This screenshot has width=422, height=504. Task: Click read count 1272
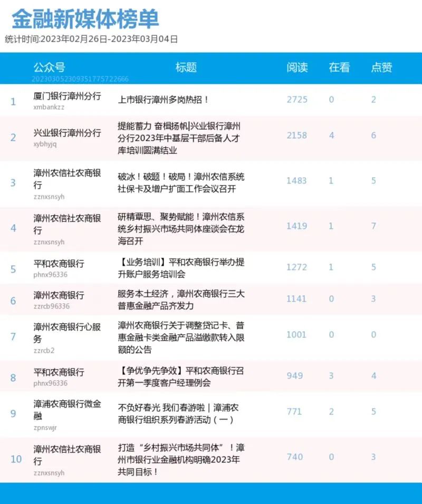coord(297,267)
